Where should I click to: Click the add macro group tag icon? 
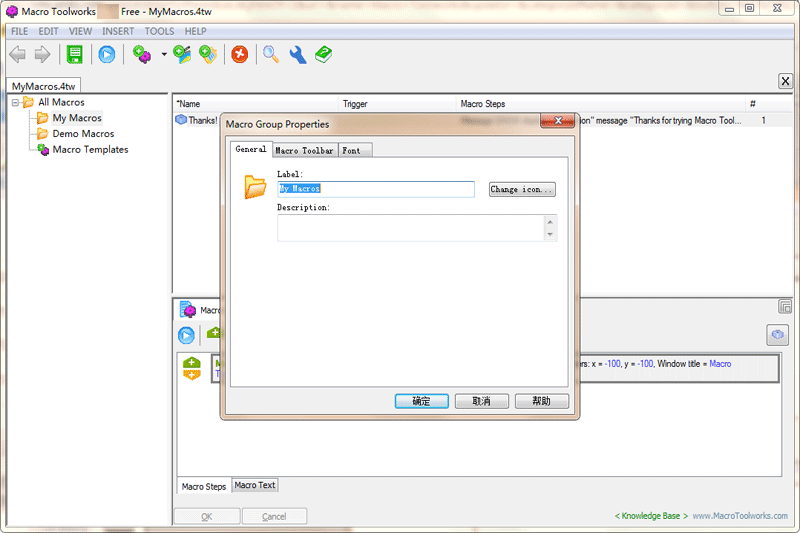pos(208,54)
